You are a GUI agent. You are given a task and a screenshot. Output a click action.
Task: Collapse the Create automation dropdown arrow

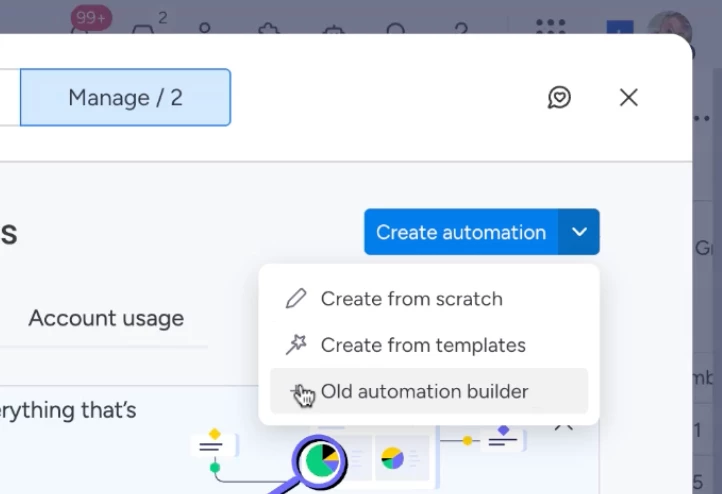580,232
